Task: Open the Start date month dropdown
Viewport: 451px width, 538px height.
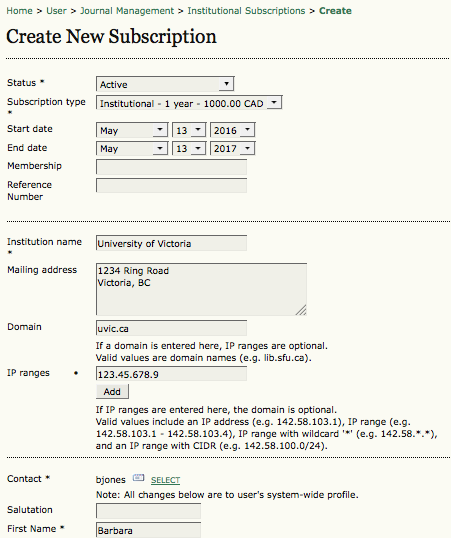Action: click(132, 130)
